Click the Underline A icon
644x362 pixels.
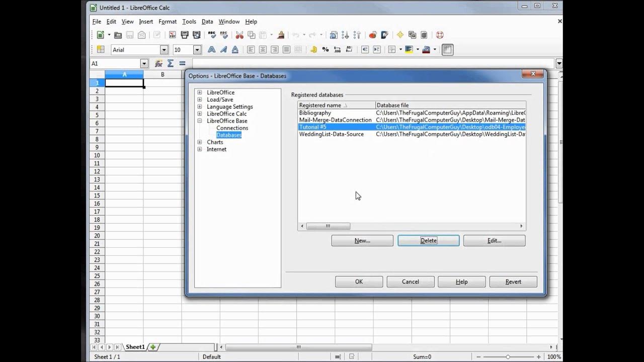[x=236, y=50]
